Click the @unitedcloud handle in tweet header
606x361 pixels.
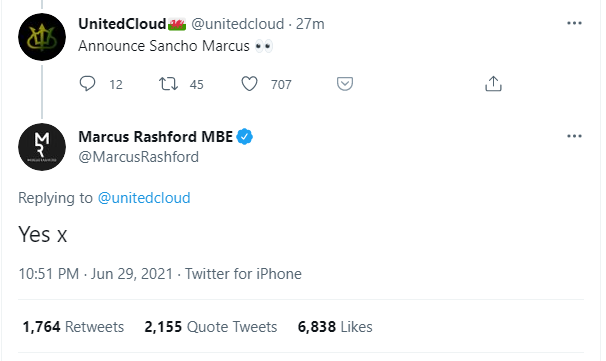238,24
